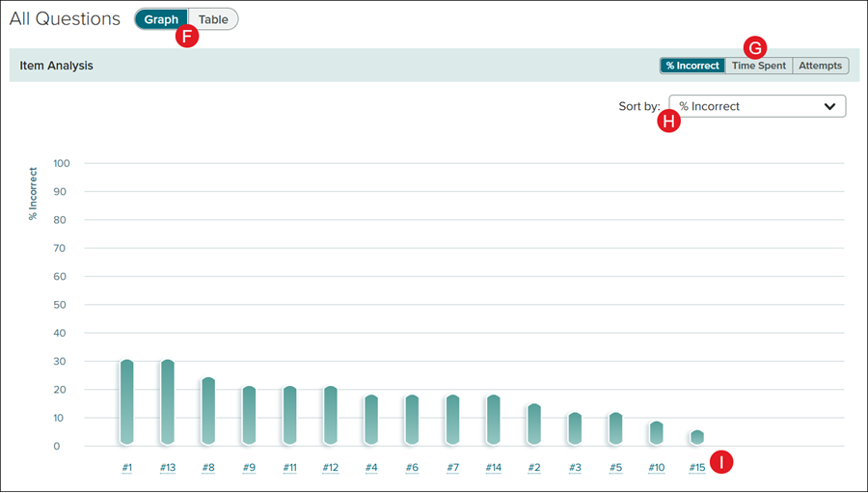Open the Sort by dropdown
868x493 pixels.
[757, 106]
